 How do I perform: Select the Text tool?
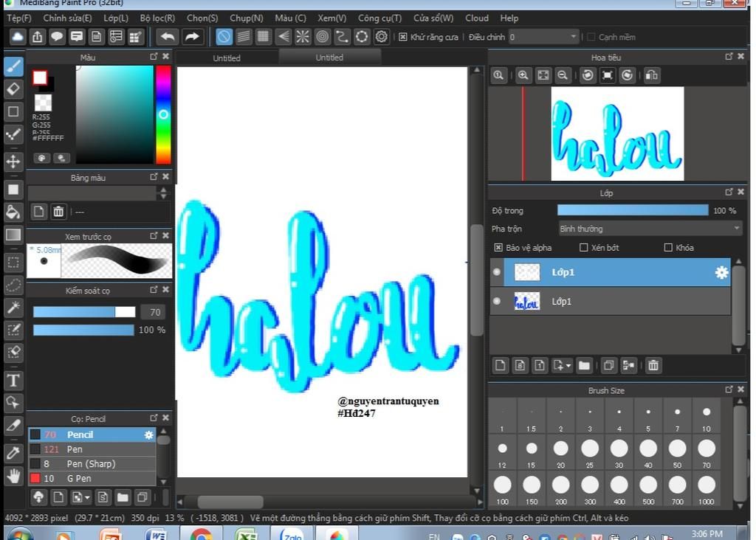13,381
